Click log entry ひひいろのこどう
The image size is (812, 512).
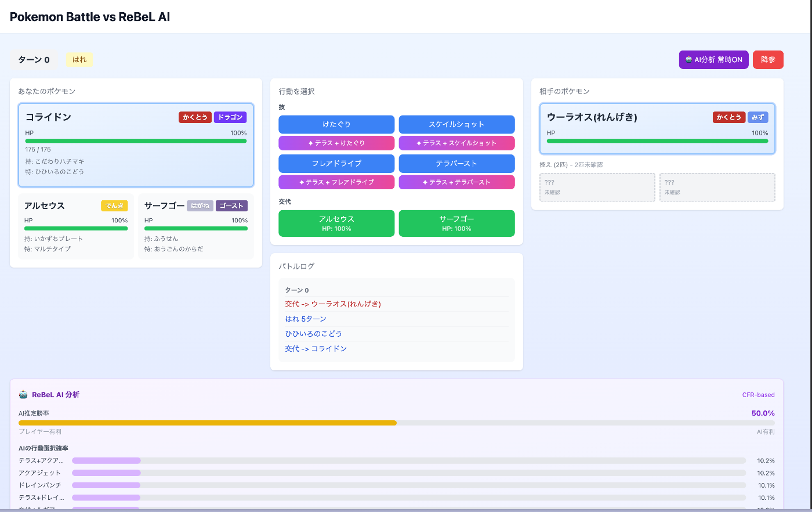pyautogui.click(x=314, y=334)
